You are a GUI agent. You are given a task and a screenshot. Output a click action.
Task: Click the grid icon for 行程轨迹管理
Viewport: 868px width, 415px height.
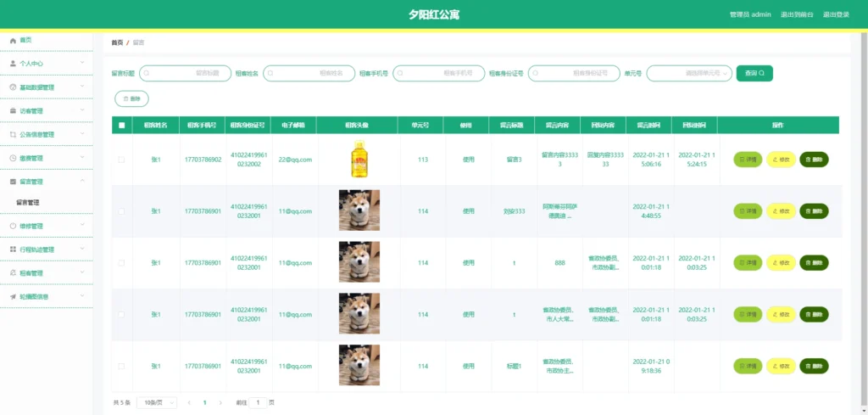tap(13, 250)
